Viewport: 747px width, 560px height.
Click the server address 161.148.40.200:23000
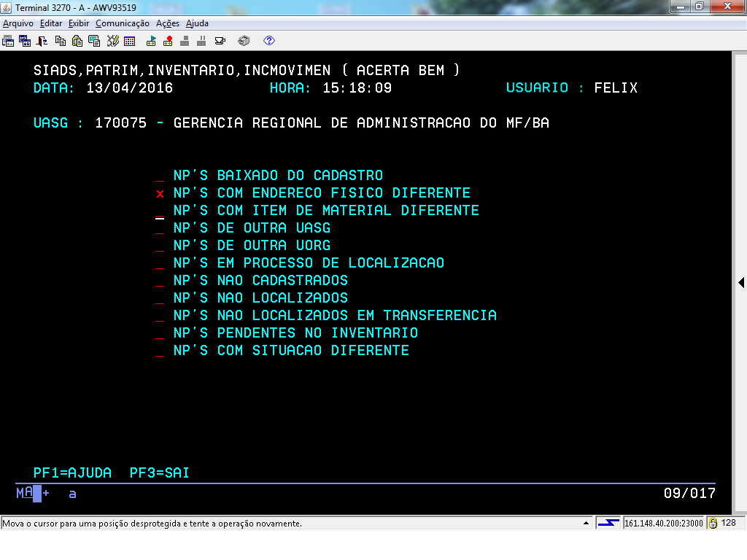(664, 524)
